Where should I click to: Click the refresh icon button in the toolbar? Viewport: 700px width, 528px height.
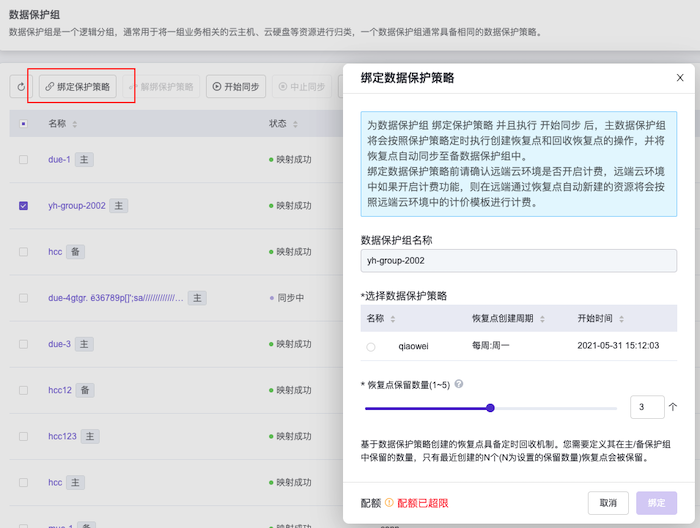tap(21, 87)
